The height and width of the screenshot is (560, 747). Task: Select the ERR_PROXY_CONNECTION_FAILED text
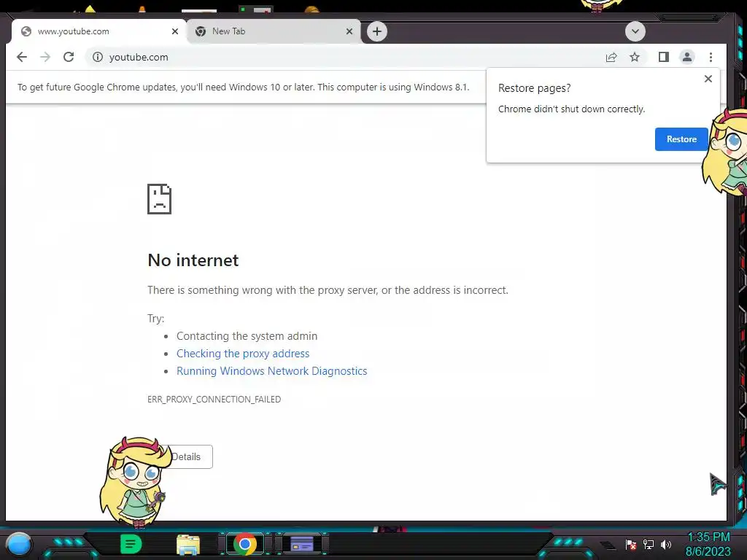click(x=214, y=399)
